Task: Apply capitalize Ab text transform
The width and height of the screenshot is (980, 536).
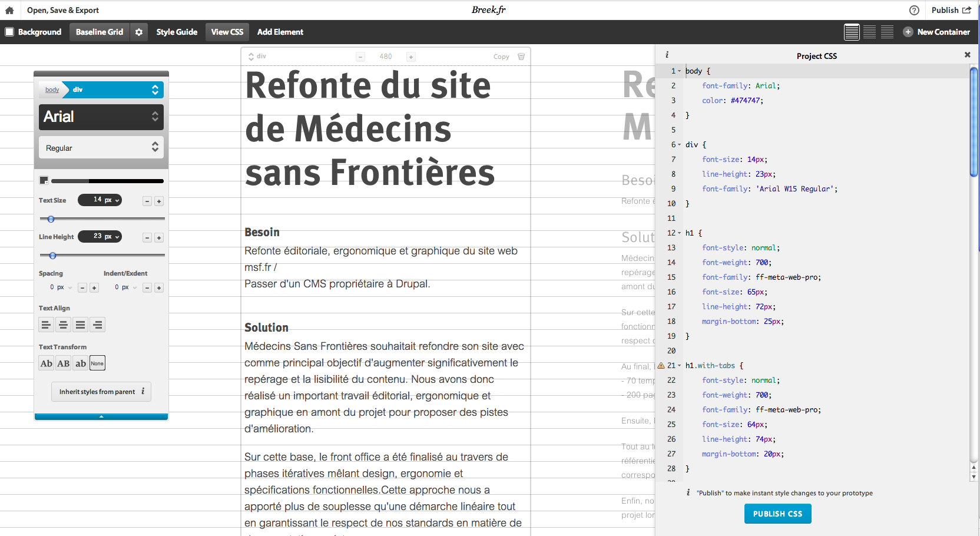Action: [x=47, y=363]
